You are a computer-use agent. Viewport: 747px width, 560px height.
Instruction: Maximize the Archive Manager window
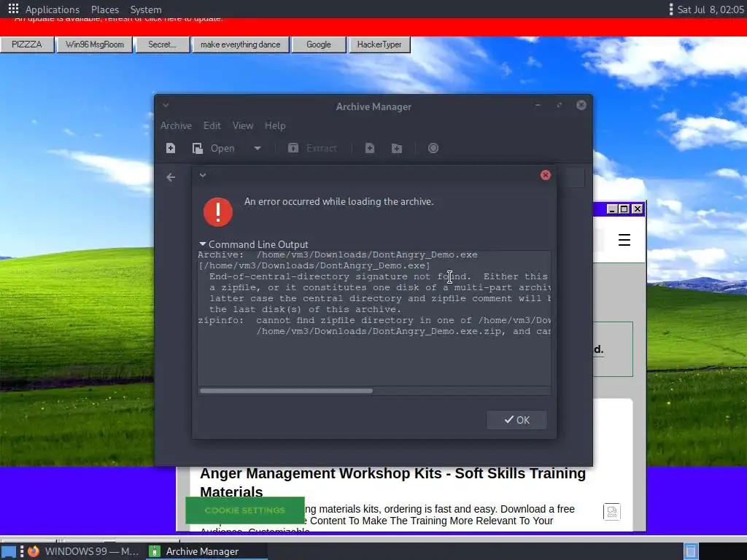(560, 105)
